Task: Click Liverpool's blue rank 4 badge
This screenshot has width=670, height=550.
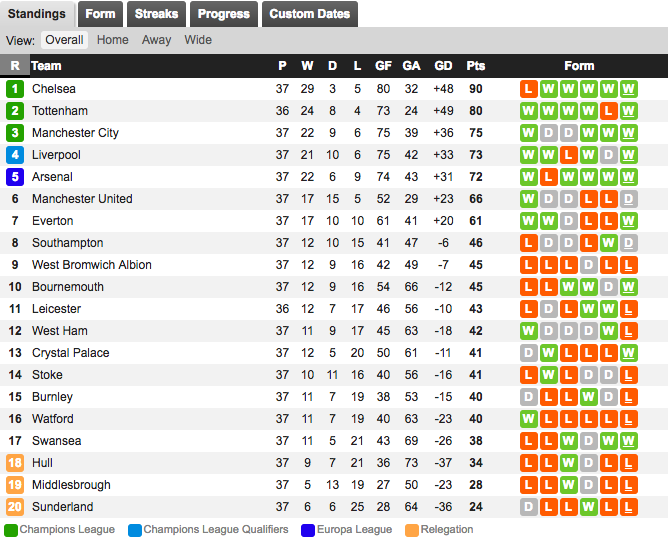Action: coord(15,155)
